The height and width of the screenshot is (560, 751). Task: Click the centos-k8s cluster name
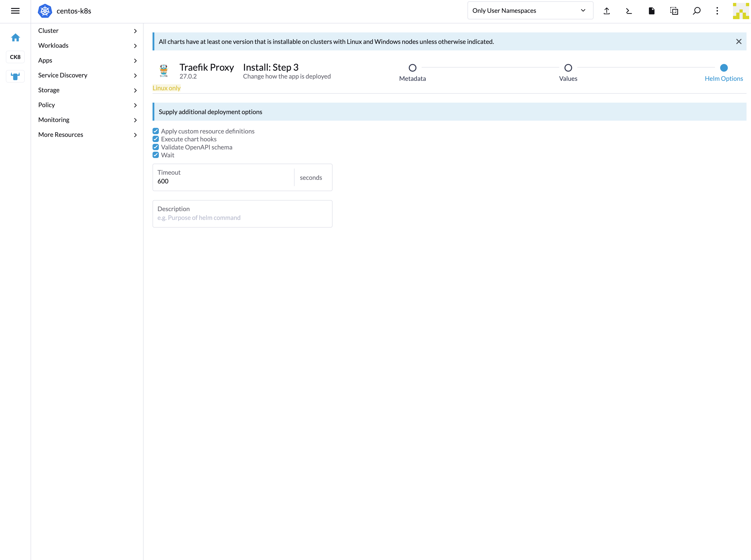(74, 11)
